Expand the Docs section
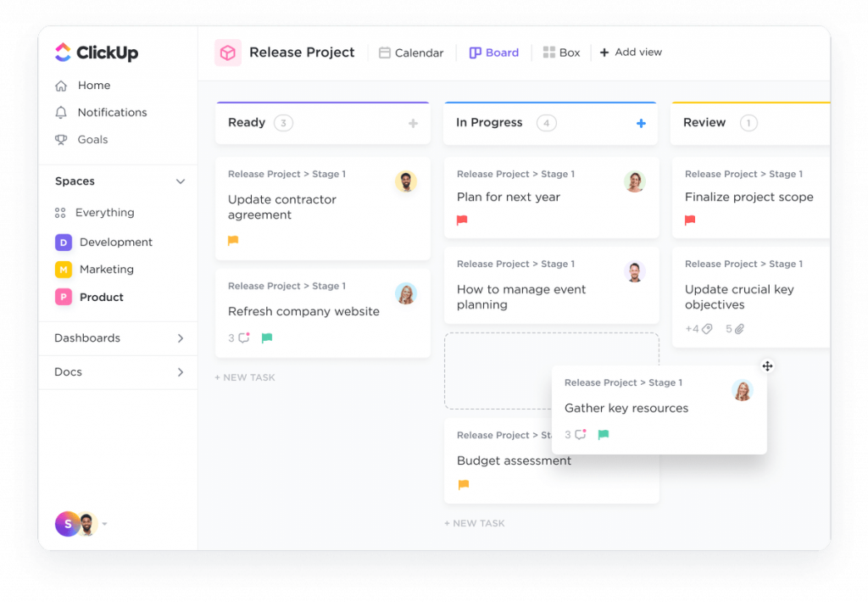Screen dimensions: 868x602 pos(181,371)
